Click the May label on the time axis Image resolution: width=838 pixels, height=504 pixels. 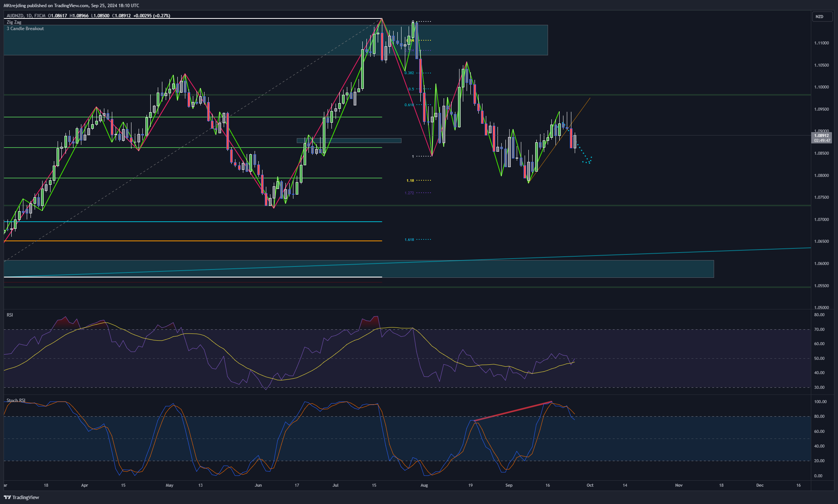[169, 485]
